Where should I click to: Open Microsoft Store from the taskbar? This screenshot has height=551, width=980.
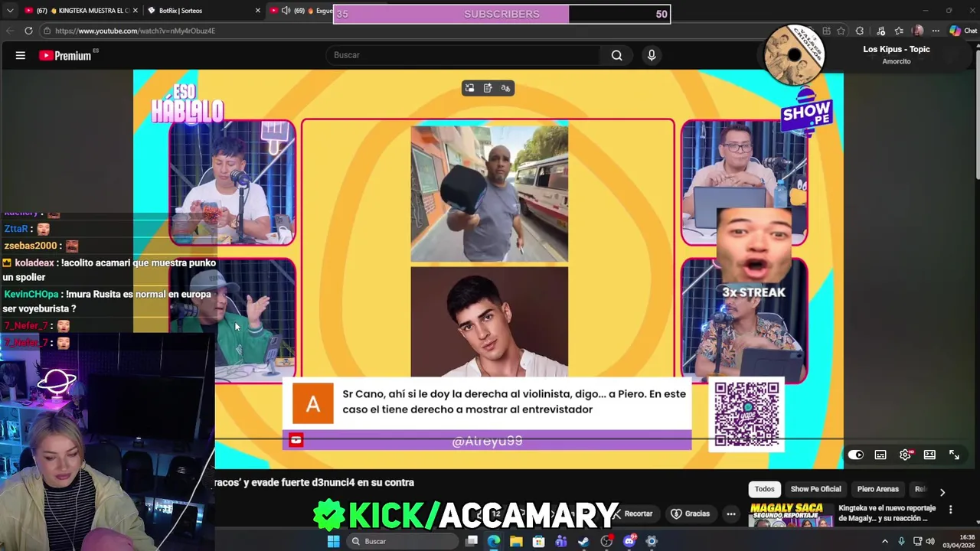[x=539, y=541]
